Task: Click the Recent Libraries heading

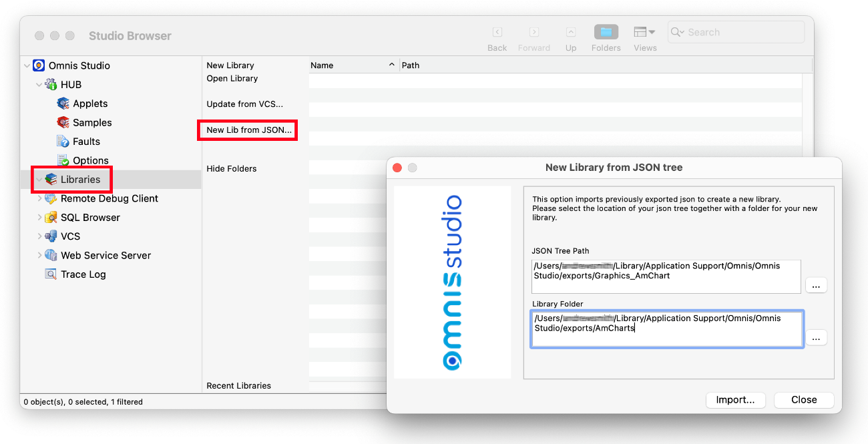Action: point(239,385)
